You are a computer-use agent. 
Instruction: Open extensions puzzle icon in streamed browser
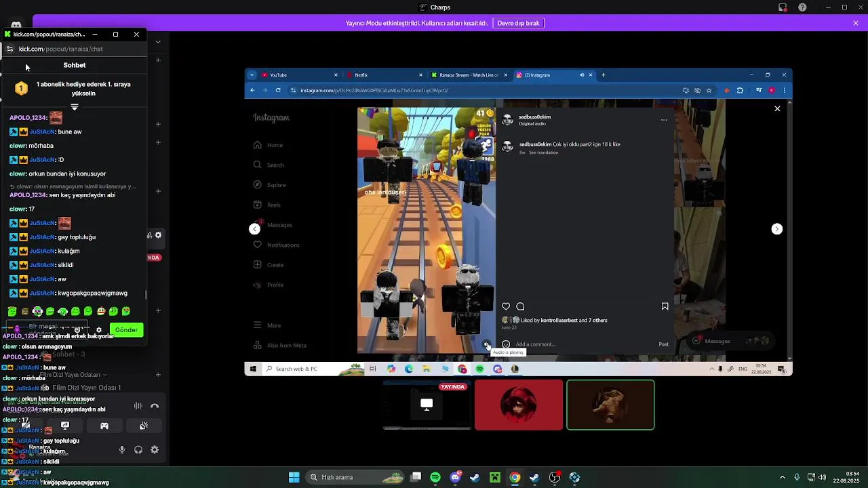point(740,90)
